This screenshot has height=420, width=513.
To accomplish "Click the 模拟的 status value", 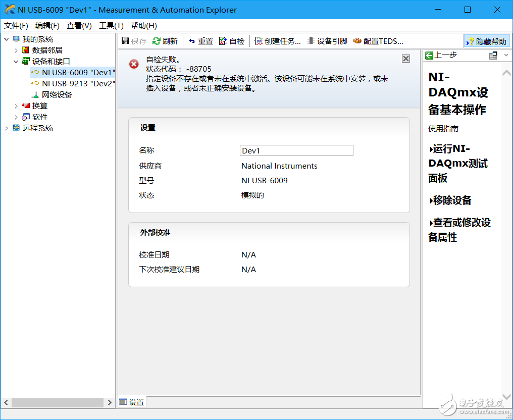I will 252,195.
